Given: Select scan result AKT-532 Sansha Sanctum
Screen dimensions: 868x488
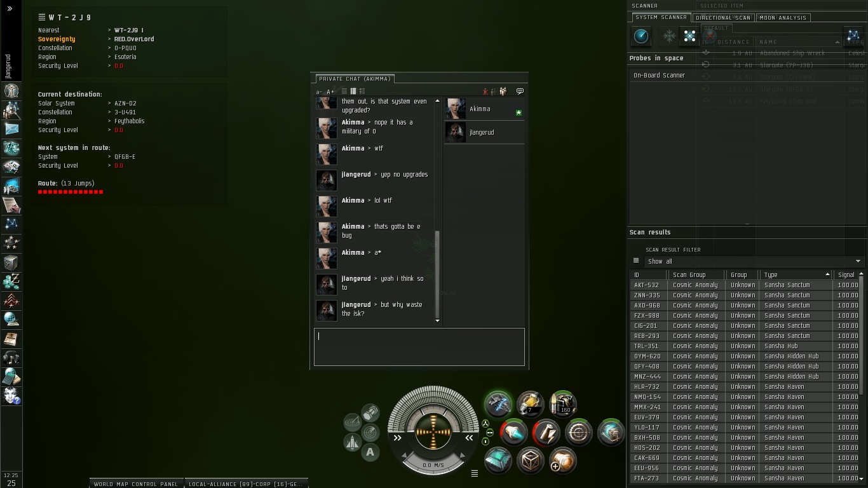Looking at the screenshot, I should (745, 285).
